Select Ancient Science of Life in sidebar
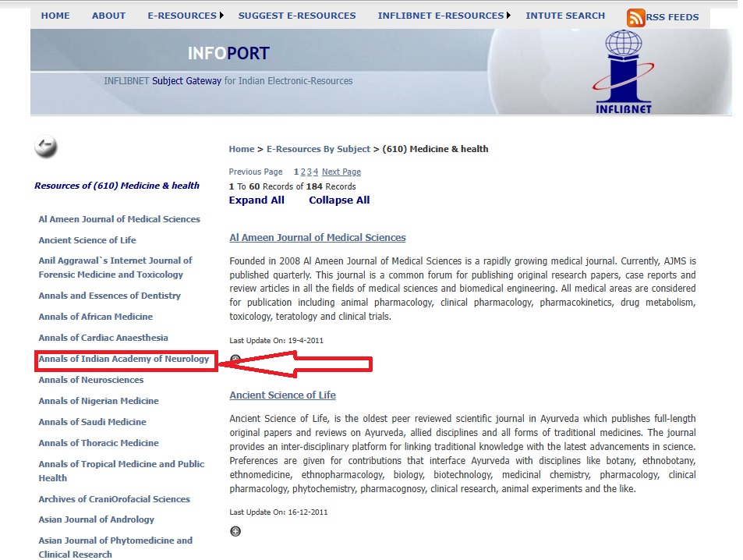 (x=87, y=240)
